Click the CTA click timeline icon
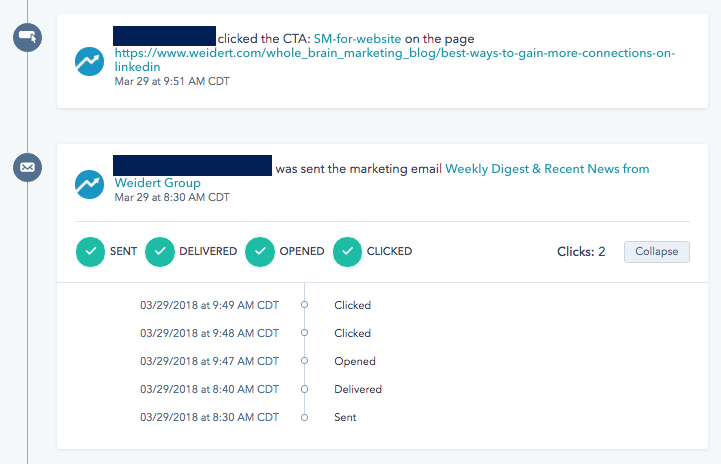 [28, 37]
